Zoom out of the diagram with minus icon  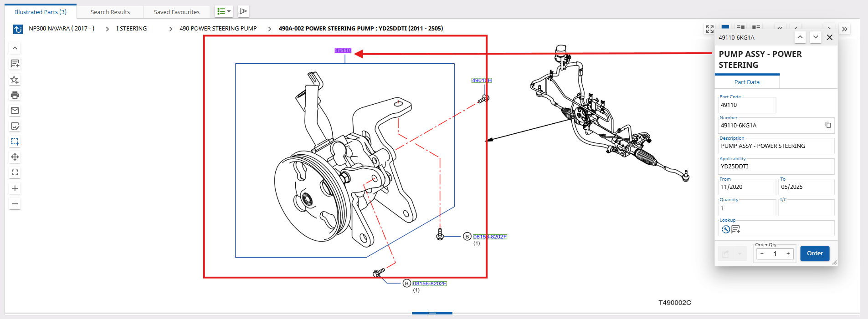click(15, 204)
